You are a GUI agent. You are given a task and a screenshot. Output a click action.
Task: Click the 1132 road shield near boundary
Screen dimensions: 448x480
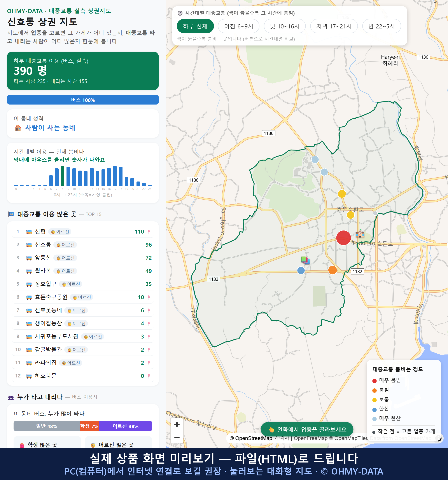tap(357, 271)
